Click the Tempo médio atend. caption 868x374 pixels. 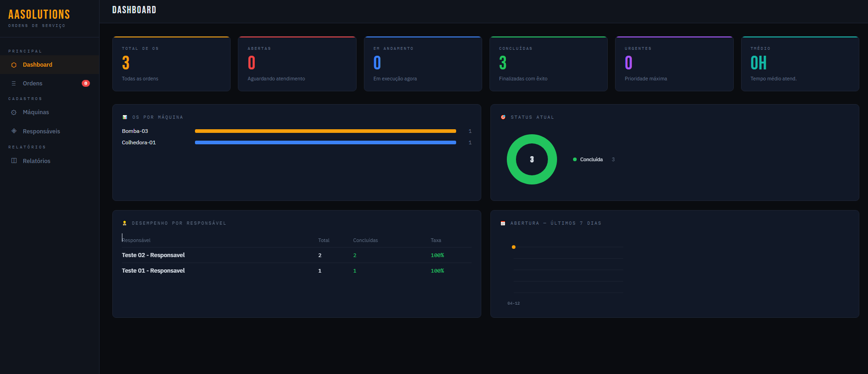(x=773, y=79)
